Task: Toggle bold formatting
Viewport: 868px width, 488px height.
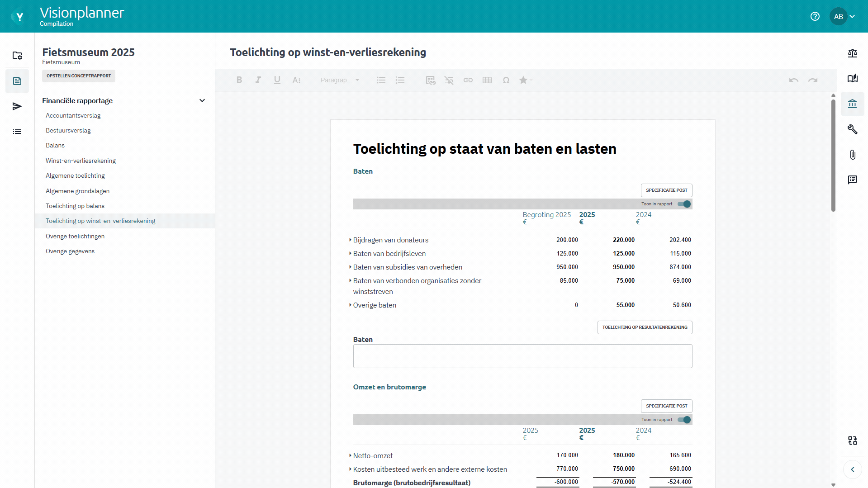Action: [x=239, y=80]
